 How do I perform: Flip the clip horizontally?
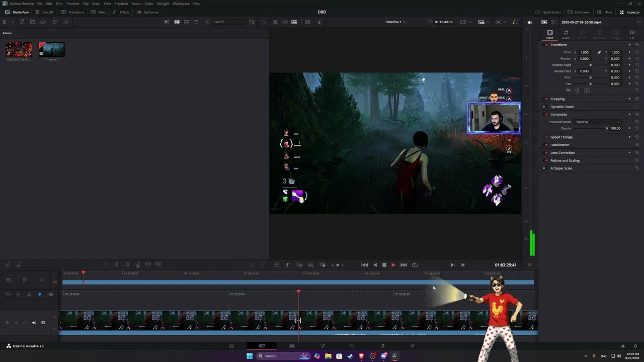click(577, 90)
